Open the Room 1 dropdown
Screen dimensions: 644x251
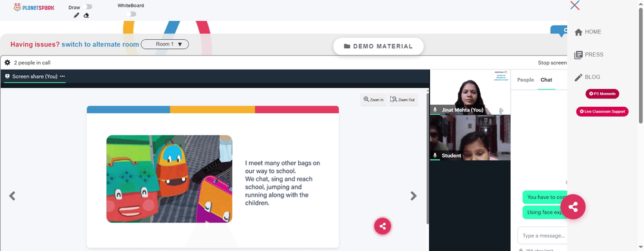click(x=165, y=44)
